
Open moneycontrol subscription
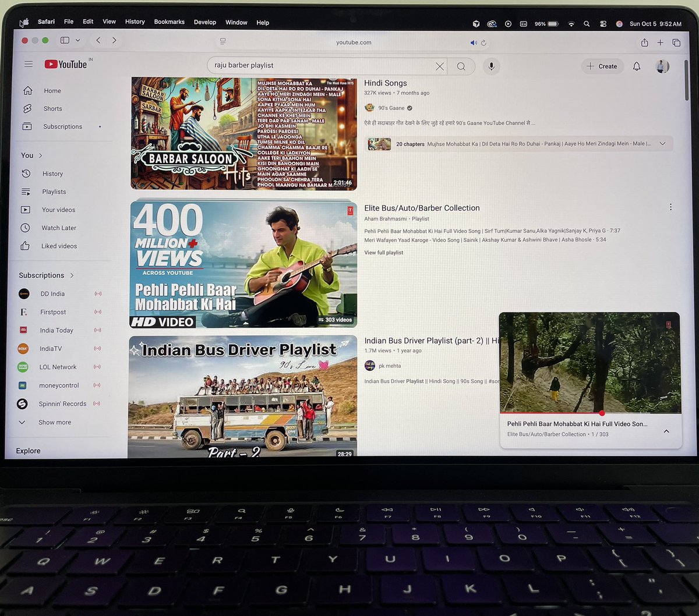click(60, 385)
